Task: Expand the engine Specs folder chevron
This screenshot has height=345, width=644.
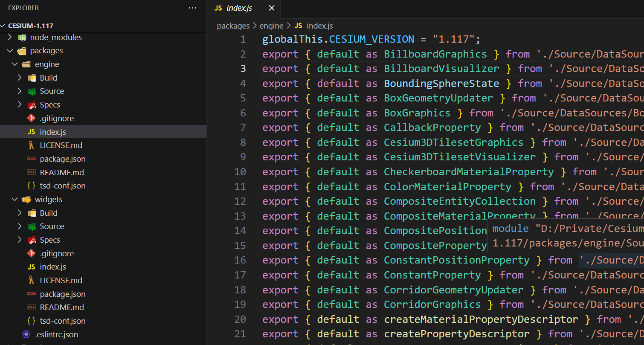Action: [x=20, y=105]
